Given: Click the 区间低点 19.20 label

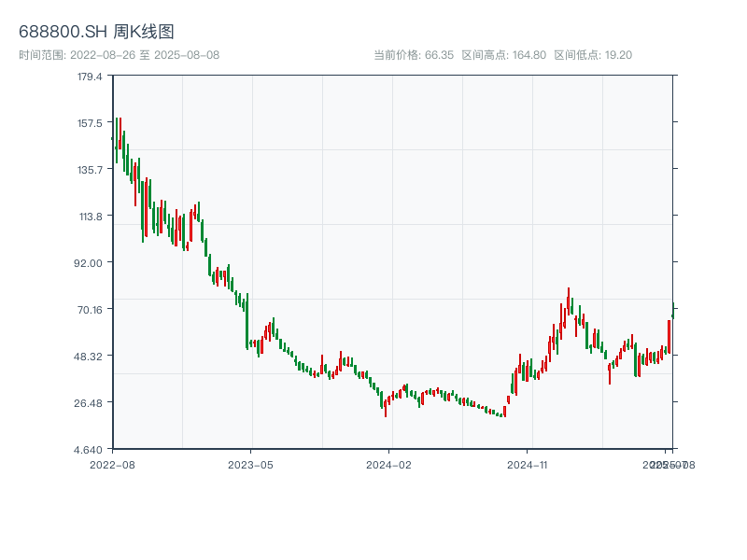Looking at the screenshot, I should [x=593, y=55].
